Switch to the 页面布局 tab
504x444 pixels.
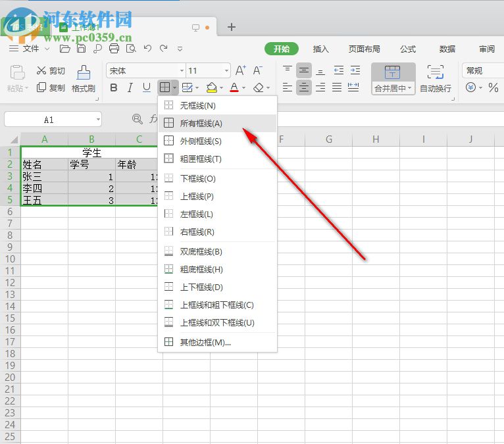coord(364,49)
